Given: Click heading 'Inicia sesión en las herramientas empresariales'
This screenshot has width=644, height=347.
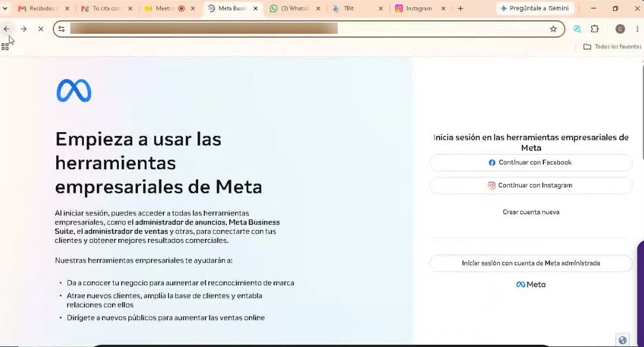Looking at the screenshot, I should pos(531,142).
